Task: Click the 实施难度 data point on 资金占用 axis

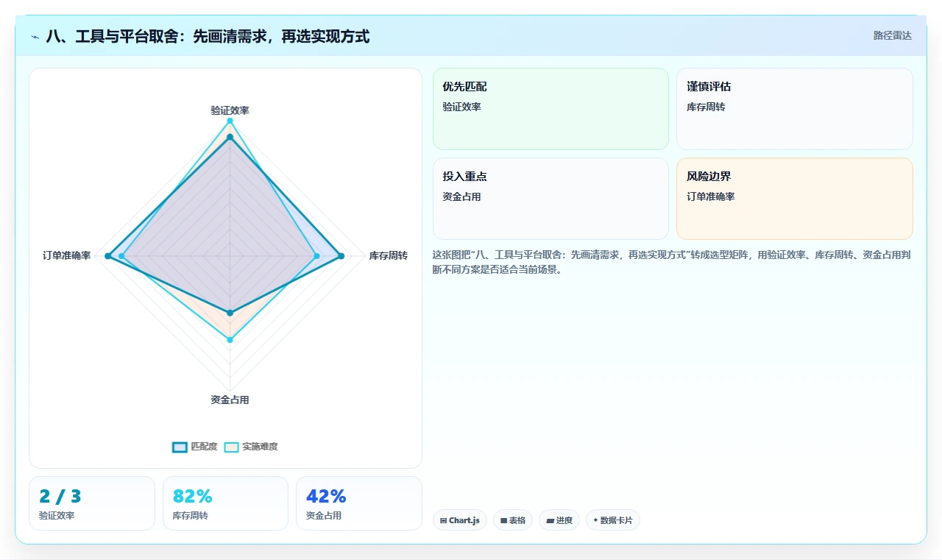Action: (x=230, y=340)
